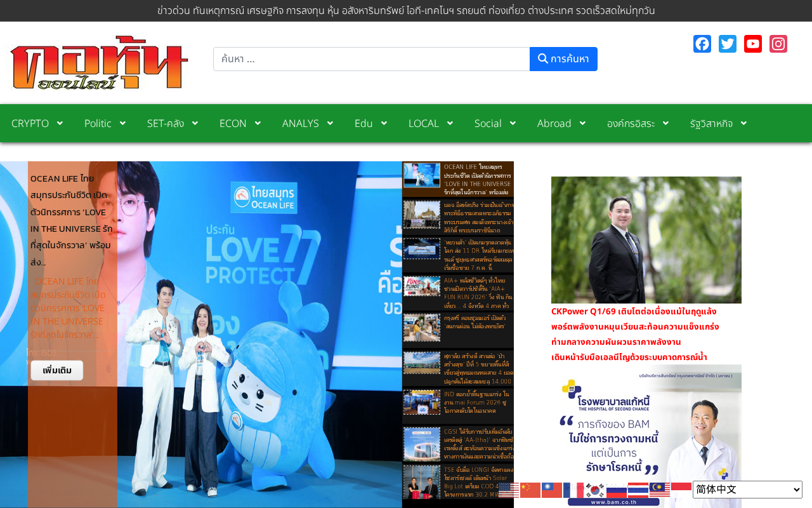Open the orange OCEAN LIFE excerpt on the slider
The width and height of the screenshot is (812, 508).
pos(69,308)
